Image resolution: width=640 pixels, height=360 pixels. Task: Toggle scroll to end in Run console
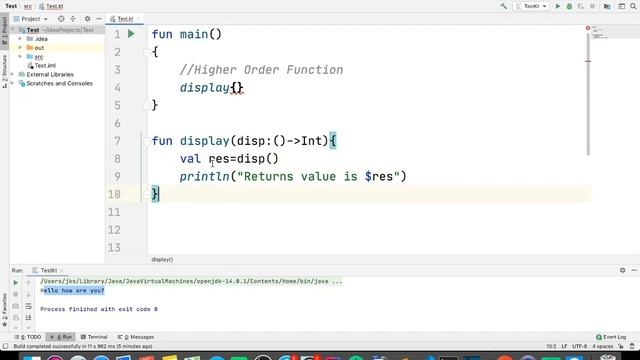tap(28, 317)
